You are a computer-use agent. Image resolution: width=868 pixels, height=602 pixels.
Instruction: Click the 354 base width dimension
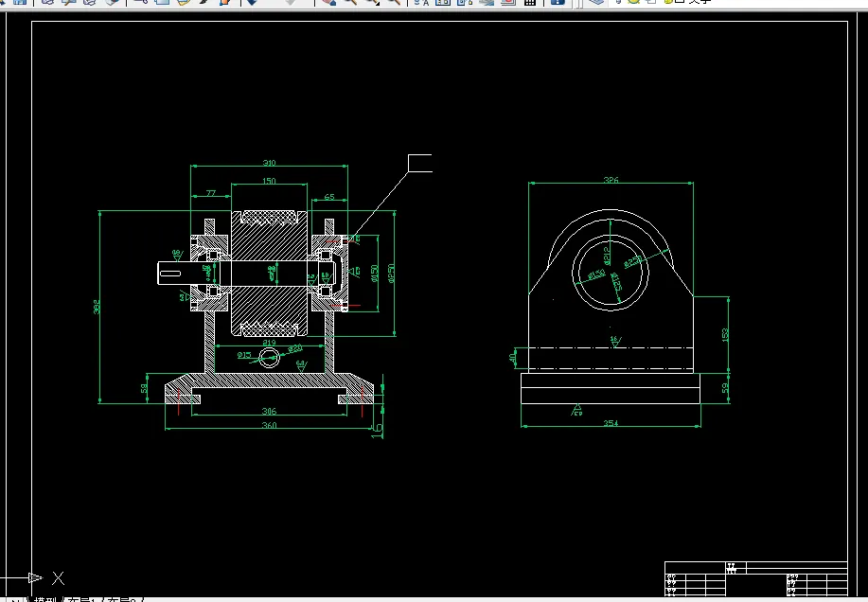[x=611, y=423]
